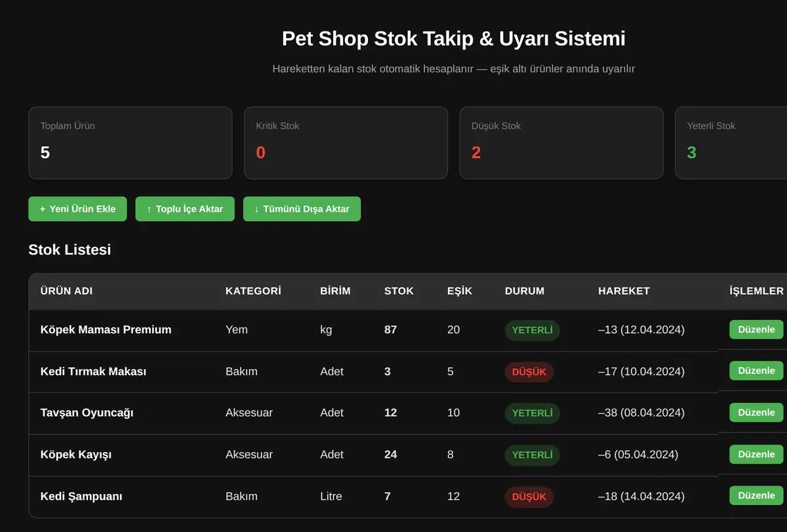787x532 pixels.
Task: Click Düzenle for Kedi Tırmak Makası
Action: pos(756,371)
